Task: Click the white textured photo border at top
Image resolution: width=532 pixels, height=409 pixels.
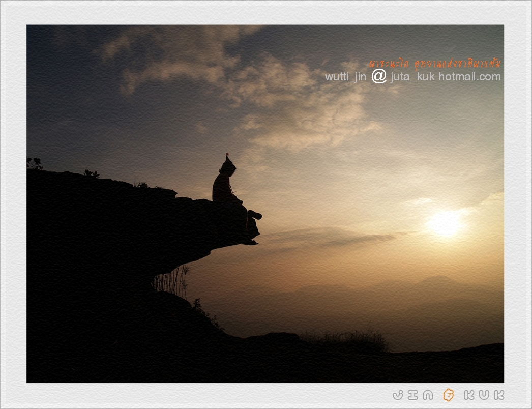Action: click(x=264, y=12)
